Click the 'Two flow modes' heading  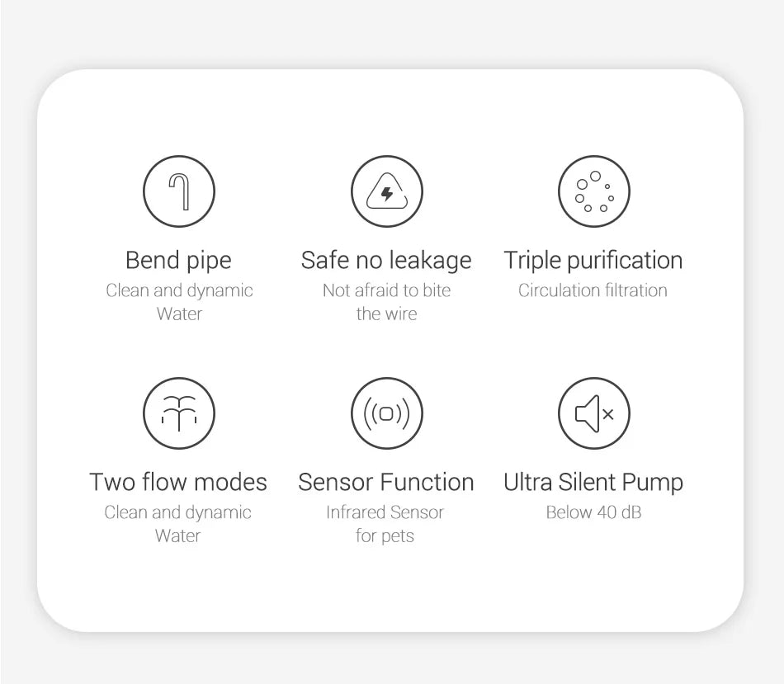(178, 482)
